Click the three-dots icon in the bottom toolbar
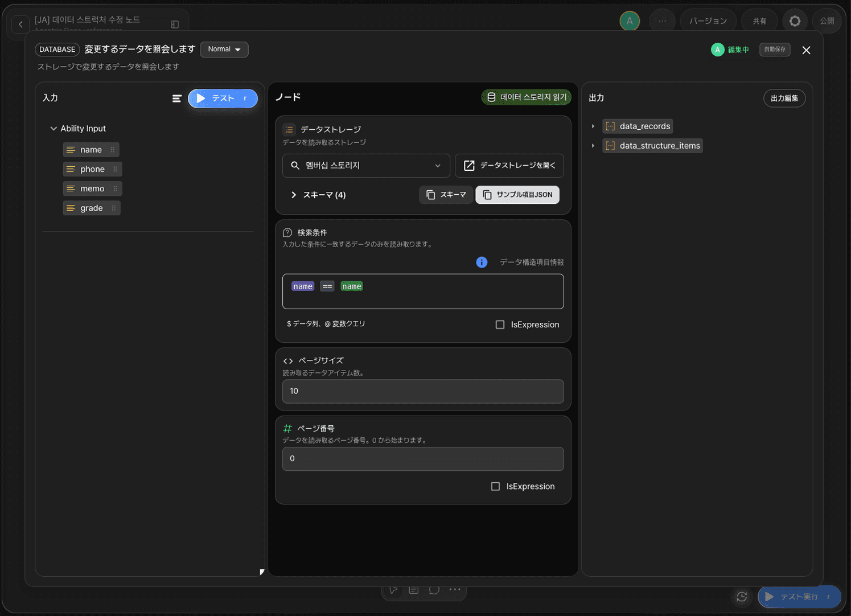851x616 pixels. [455, 590]
